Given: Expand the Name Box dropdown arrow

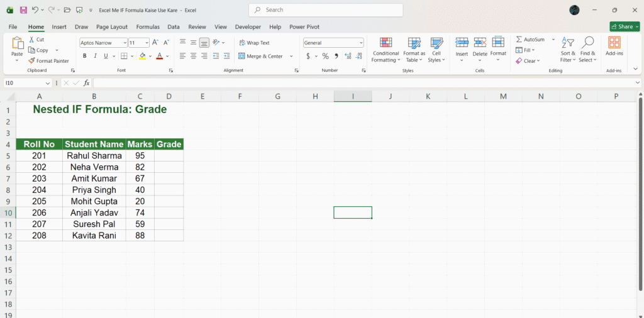Looking at the screenshot, I should click(48, 83).
